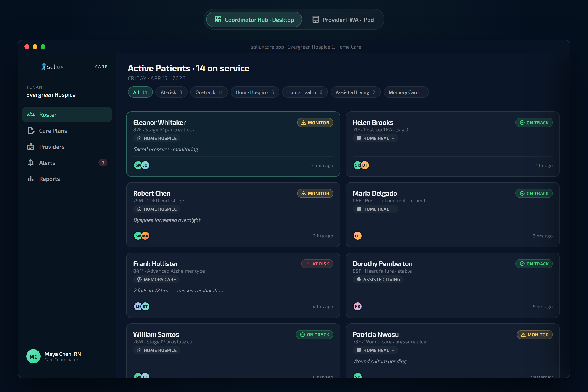
Task: Click 'Wound culture pending' note
Action: point(380,361)
